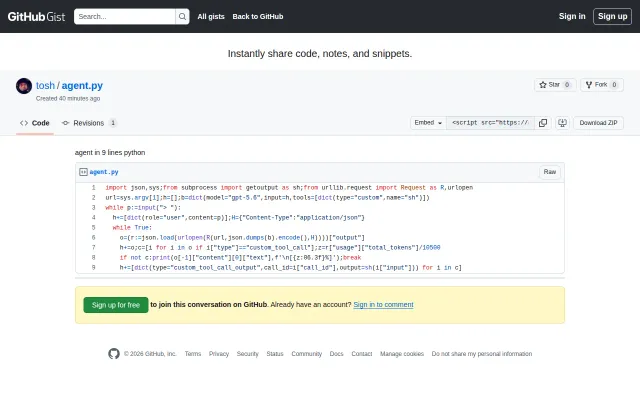Select line number 5
Image resolution: width=640 pixels, height=400 pixels.
(x=93, y=228)
